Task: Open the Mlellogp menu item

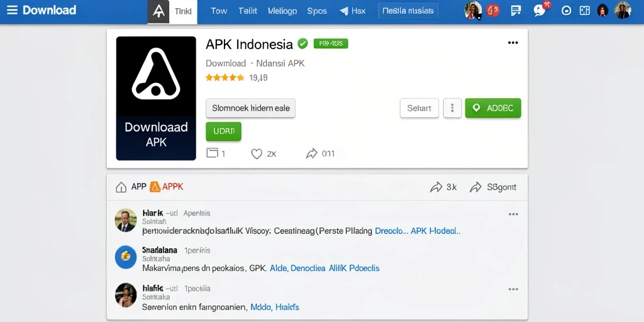Action: click(282, 11)
